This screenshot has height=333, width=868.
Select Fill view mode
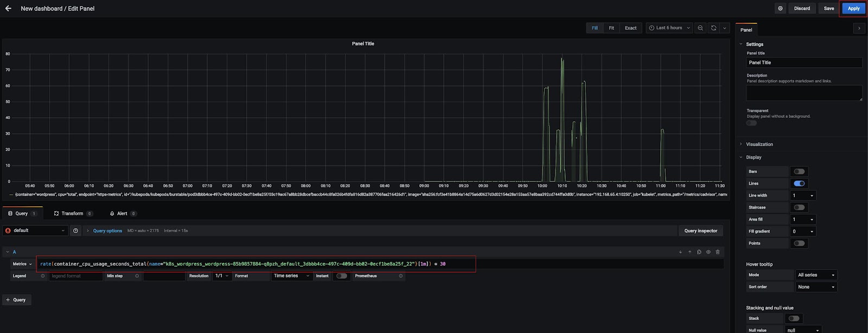(x=595, y=28)
